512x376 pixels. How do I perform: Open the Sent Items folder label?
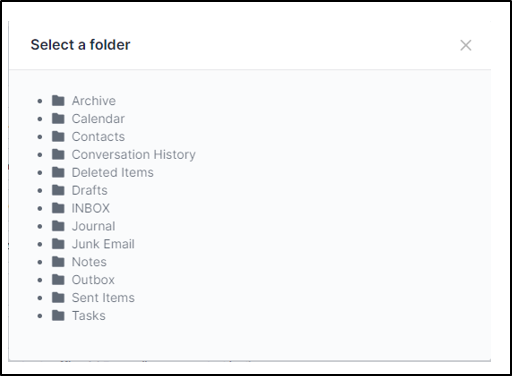click(103, 298)
